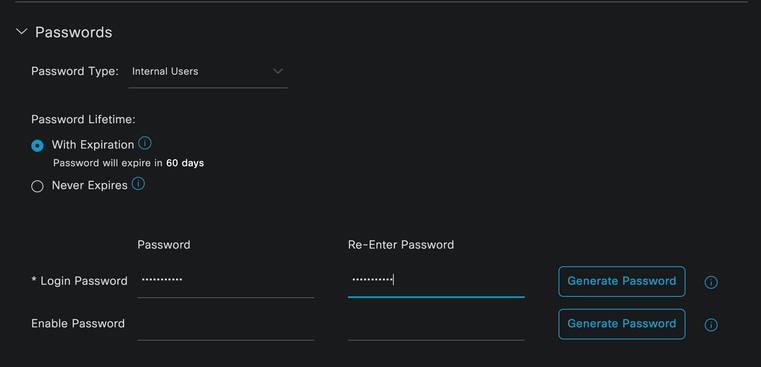Screen dimensions: 761x367
Task: Click the bold 60 days expiry text
Action: tap(185, 163)
